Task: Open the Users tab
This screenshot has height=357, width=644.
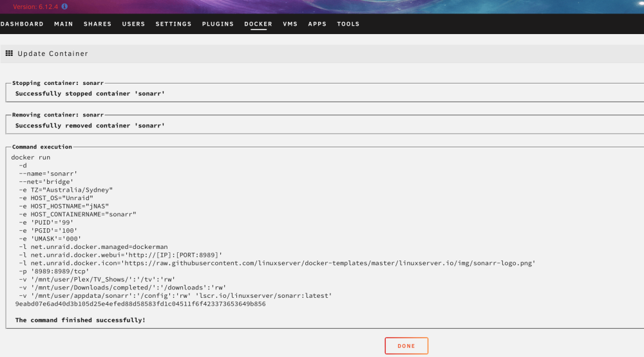Action: click(133, 24)
